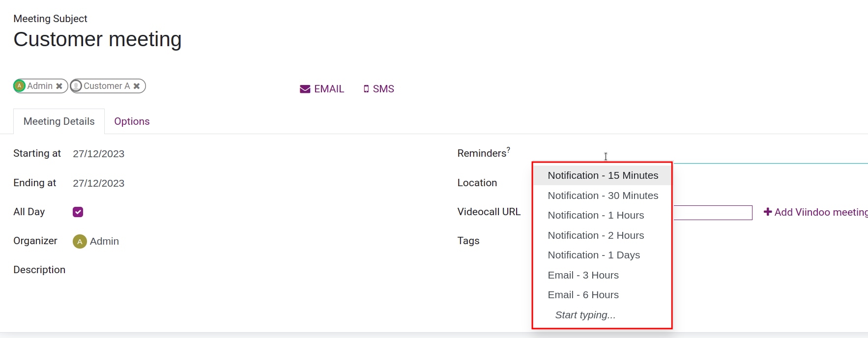The width and height of the screenshot is (868, 338).
Task: Choose Notification - 1 Hours reminder
Action: click(603, 215)
